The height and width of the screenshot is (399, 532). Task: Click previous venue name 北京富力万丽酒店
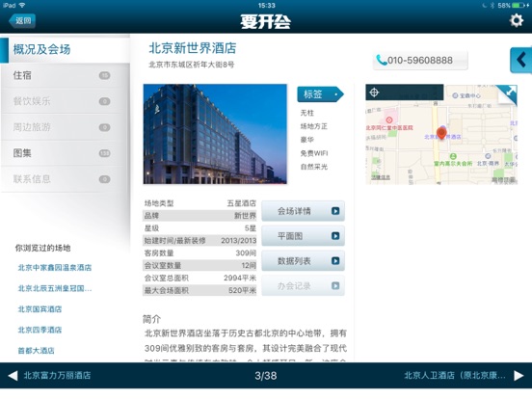[57, 375]
